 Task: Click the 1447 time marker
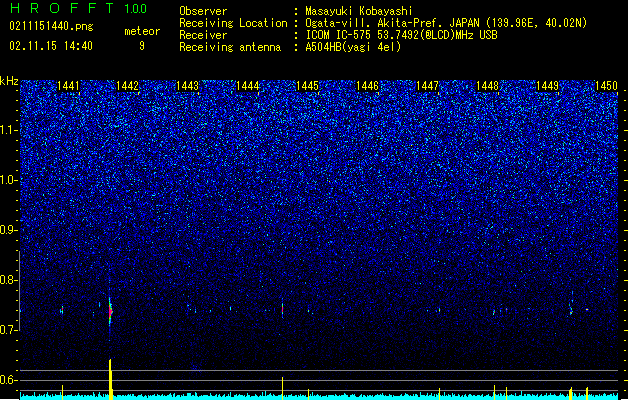[x=428, y=86]
